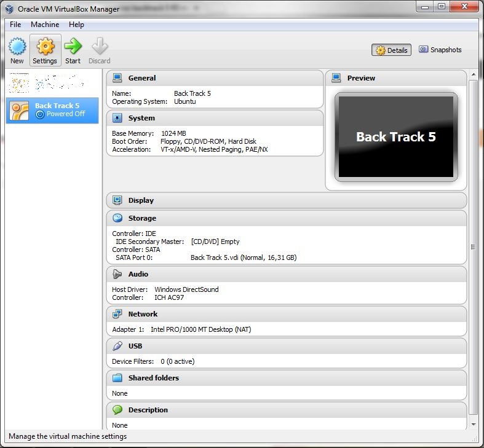Click the Base Memory 1024 MB value
The width and height of the screenshot is (484, 448).
(x=173, y=133)
